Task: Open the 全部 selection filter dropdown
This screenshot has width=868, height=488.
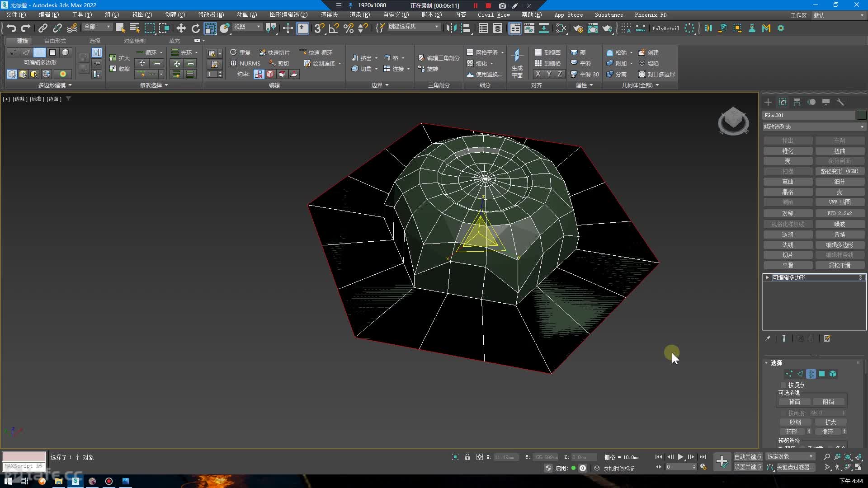Action: point(97,27)
